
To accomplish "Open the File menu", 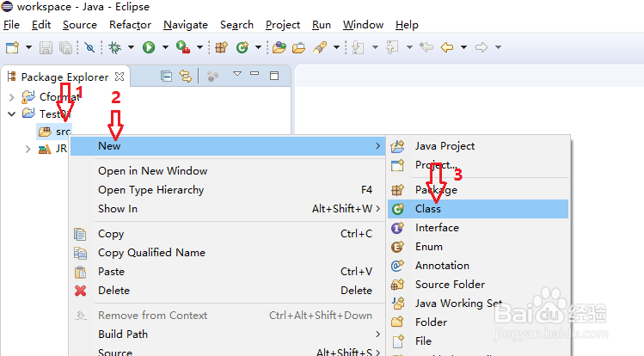I will click(11, 25).
